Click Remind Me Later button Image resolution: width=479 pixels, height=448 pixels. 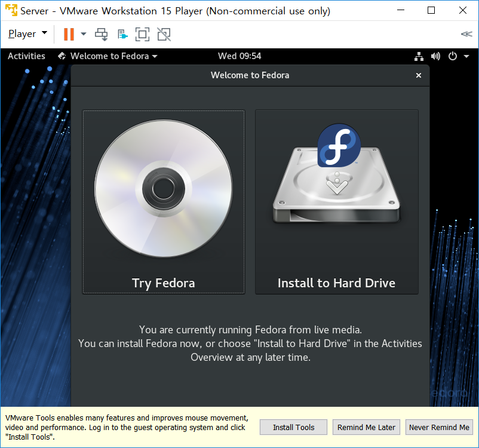click(366, 427)
